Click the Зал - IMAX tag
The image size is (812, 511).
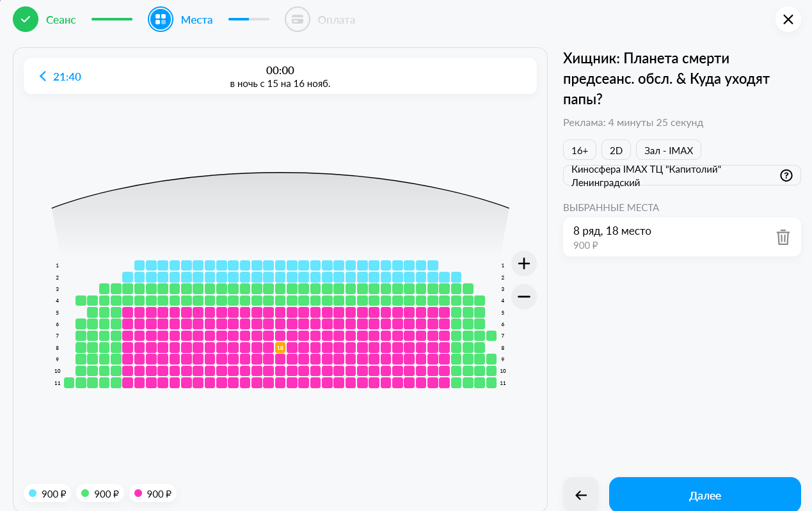pyautogui.click(x=669, y=150)
